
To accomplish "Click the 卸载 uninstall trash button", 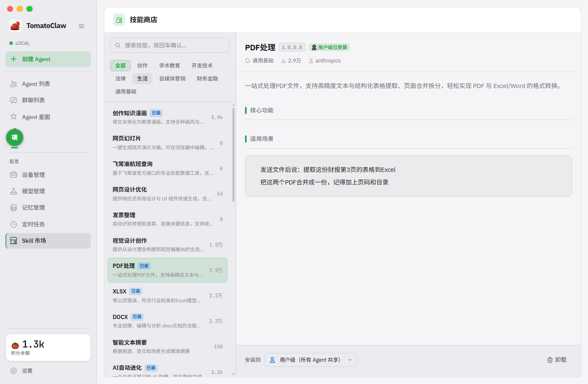I will coord(557,360).
